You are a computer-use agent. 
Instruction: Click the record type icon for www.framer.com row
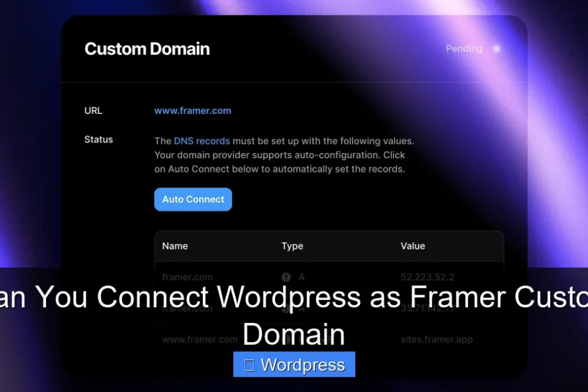pyautogui.click(x=286, y=339)
